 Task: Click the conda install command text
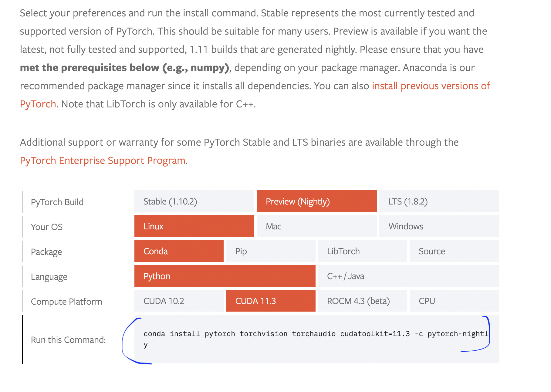[316, 334]
